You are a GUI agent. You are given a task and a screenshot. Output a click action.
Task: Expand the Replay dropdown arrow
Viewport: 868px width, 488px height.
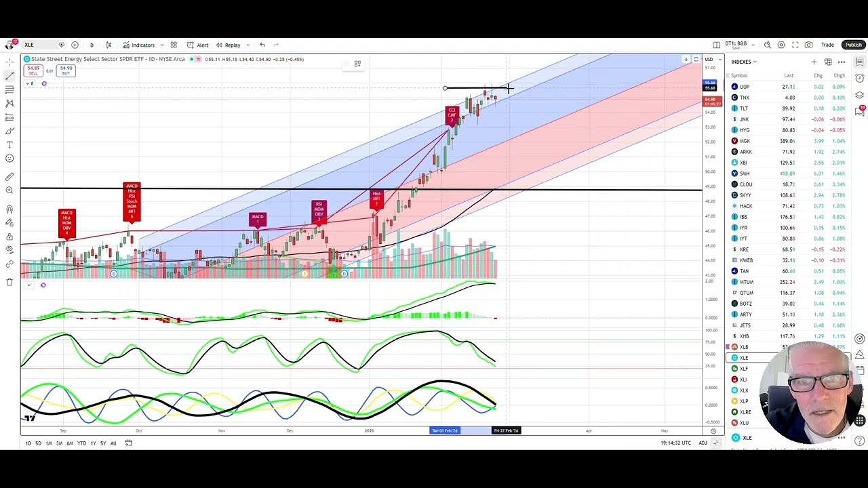click(x=248, y=45)
